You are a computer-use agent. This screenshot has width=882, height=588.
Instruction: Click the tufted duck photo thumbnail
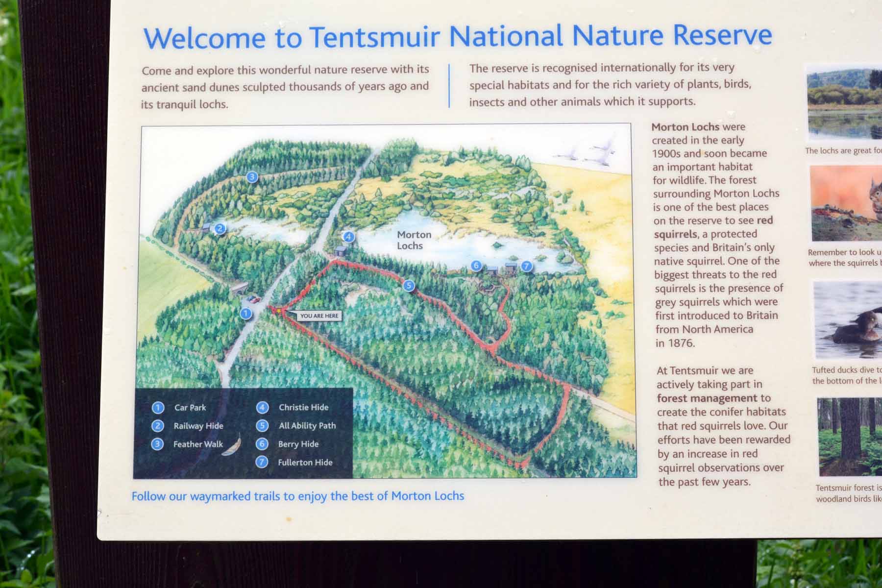(848, 319)
